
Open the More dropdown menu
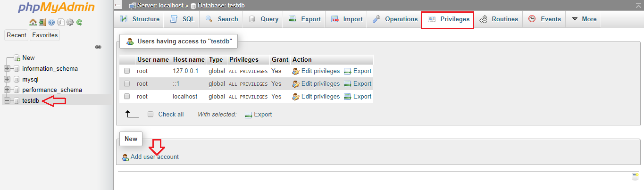point(584,19)
